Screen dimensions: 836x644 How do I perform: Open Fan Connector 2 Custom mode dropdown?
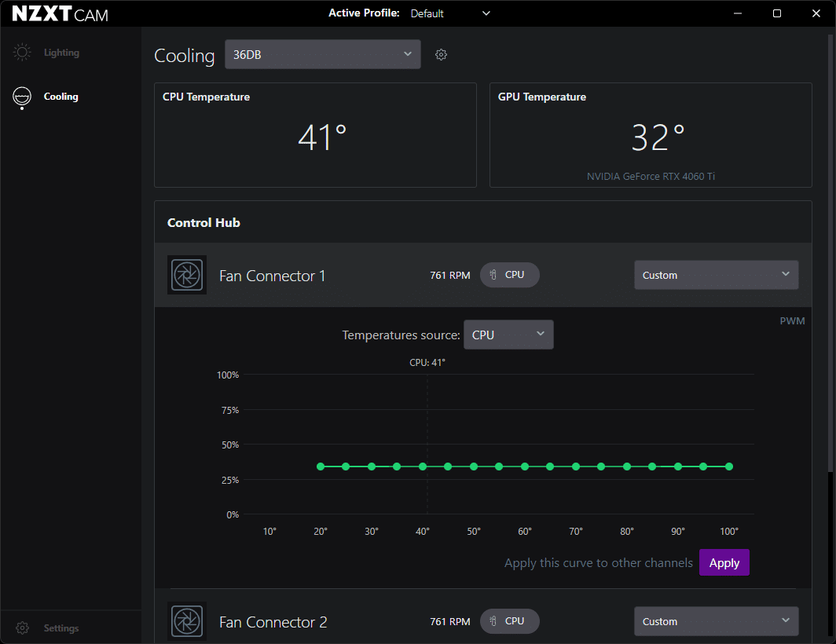[716, 621]
